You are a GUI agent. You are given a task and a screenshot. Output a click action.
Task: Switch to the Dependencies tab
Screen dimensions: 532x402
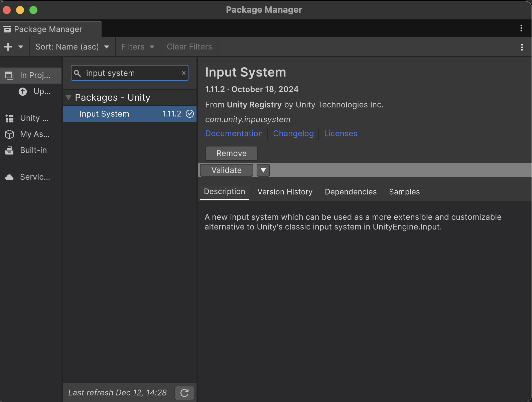coord(351,192)
